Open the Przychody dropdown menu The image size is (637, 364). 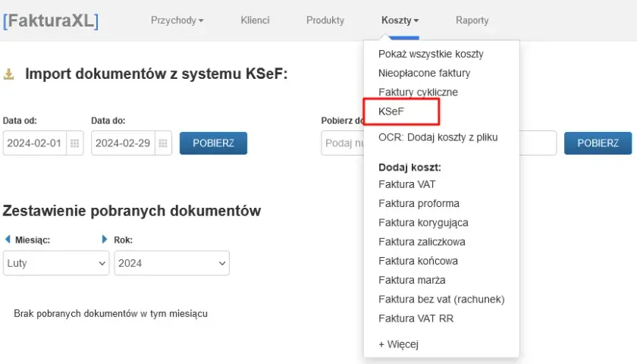[177, 20]
